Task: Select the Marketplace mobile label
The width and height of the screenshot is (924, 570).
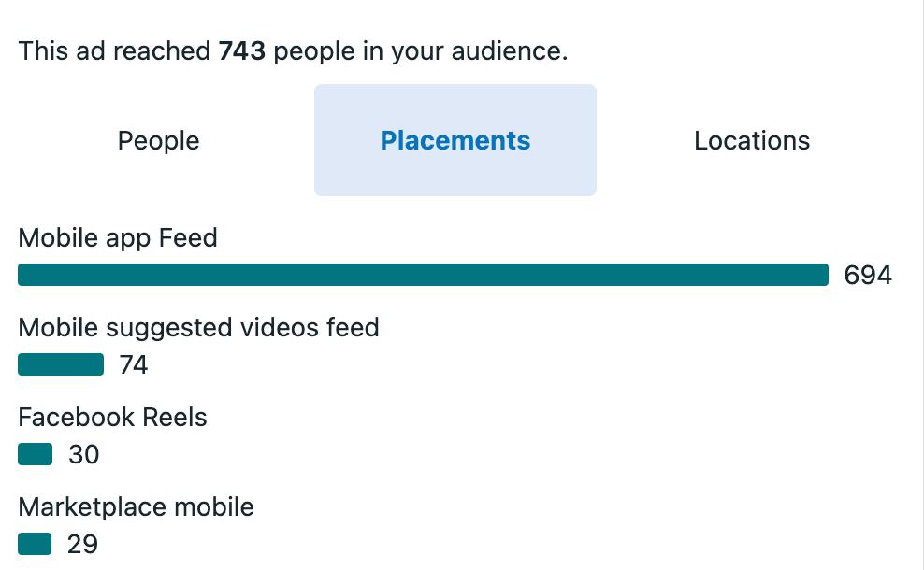Action: tap(137, 507)
